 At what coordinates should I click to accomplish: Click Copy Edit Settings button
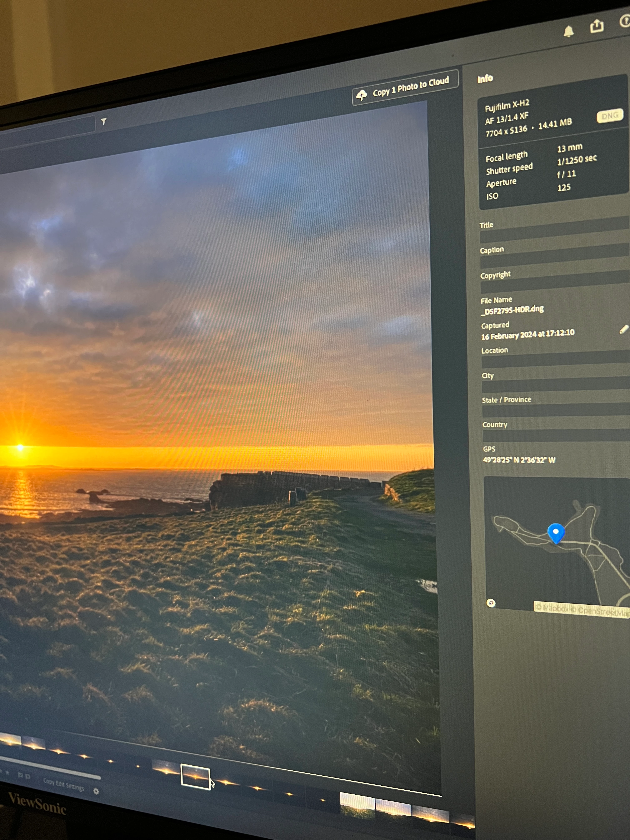pos(63,785)
